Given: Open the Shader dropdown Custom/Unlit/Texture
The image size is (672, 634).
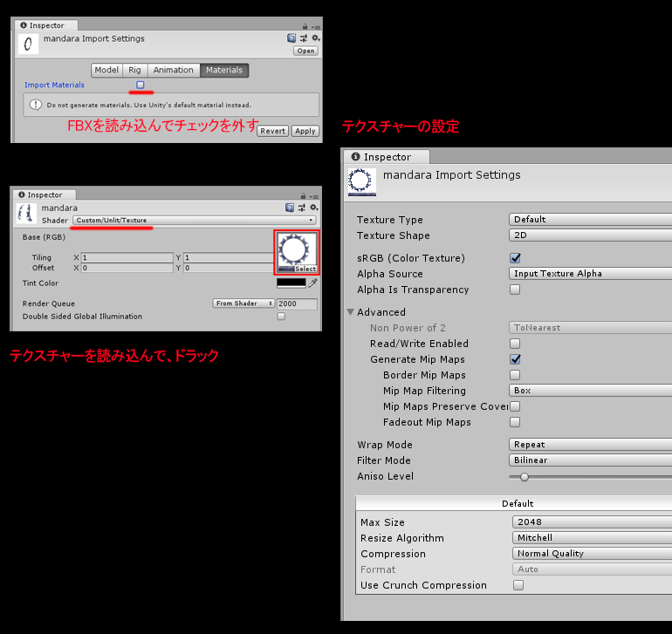Looking at the screenshot, I should (194, 221).
